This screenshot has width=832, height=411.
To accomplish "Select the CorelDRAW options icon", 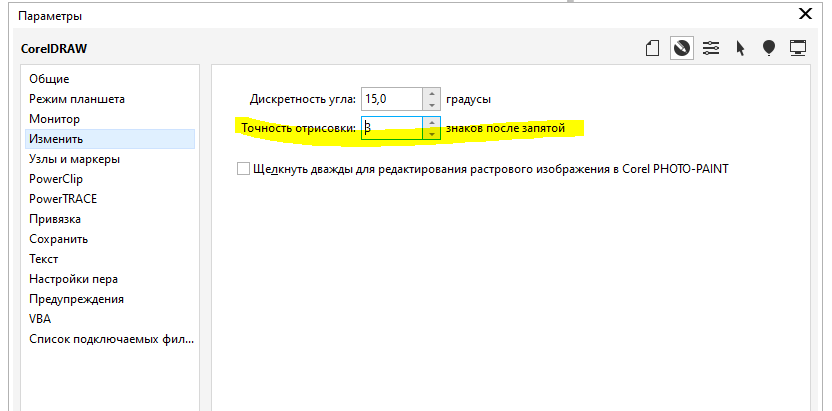I will click(681, 49).
